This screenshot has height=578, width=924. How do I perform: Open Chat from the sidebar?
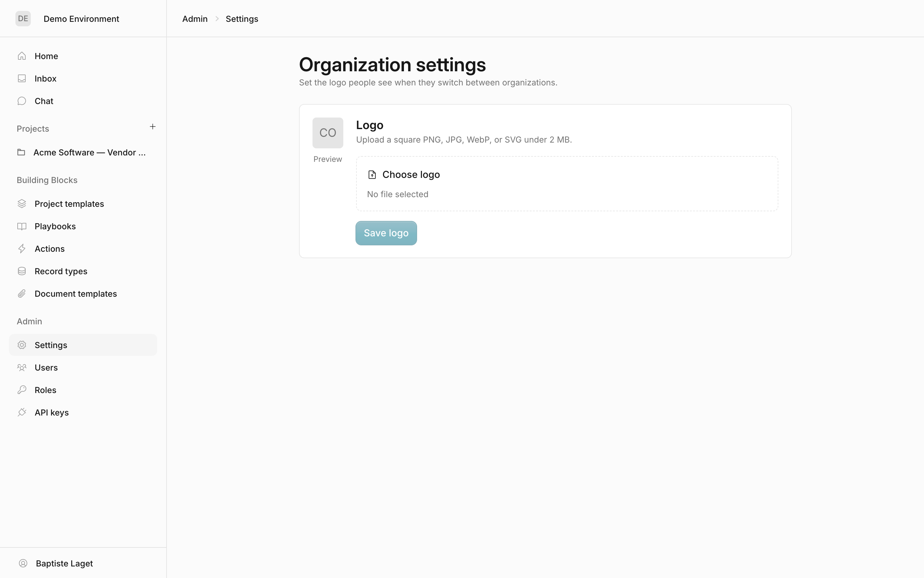point(83,101)
